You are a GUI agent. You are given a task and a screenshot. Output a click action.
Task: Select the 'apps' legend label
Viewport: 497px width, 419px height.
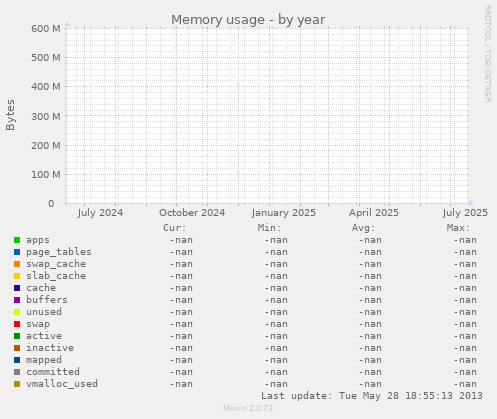click(x=38, y=240)
